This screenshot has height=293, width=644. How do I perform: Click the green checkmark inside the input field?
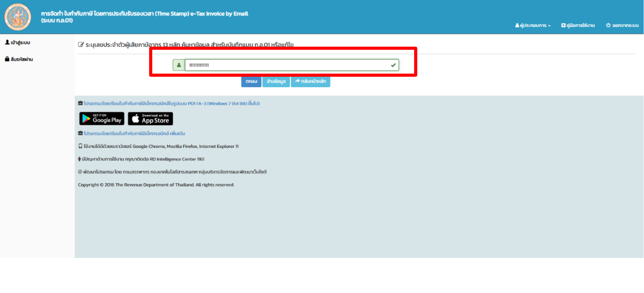(x=393, y=65)
